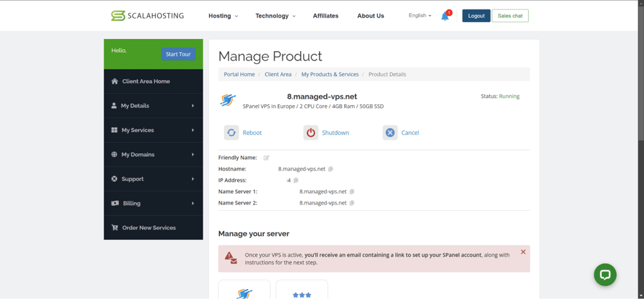
Task: Go to Client Area Home
Action: click(x=153, y=81)
